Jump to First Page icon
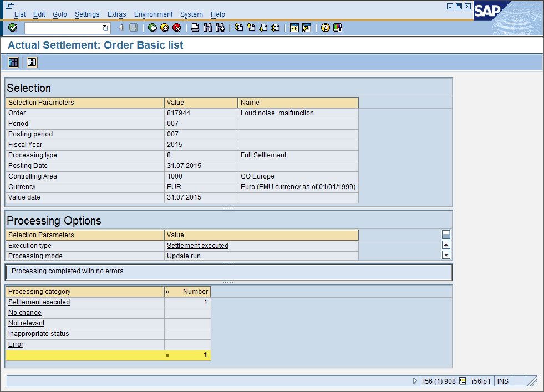This screenshot has height=392, width=544. tap(238, 28)
